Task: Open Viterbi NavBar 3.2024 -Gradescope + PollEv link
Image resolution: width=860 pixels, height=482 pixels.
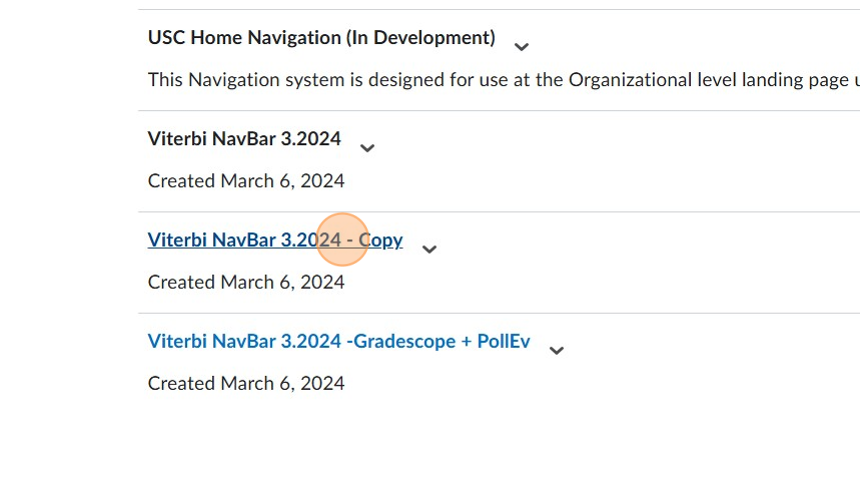Action: [x=338, y=341]
